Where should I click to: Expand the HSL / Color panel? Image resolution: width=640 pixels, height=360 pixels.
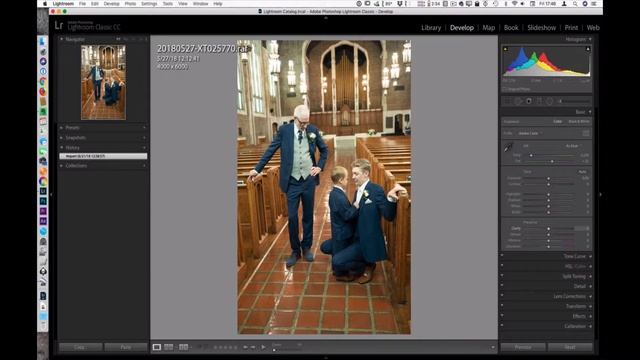point(590,267)
